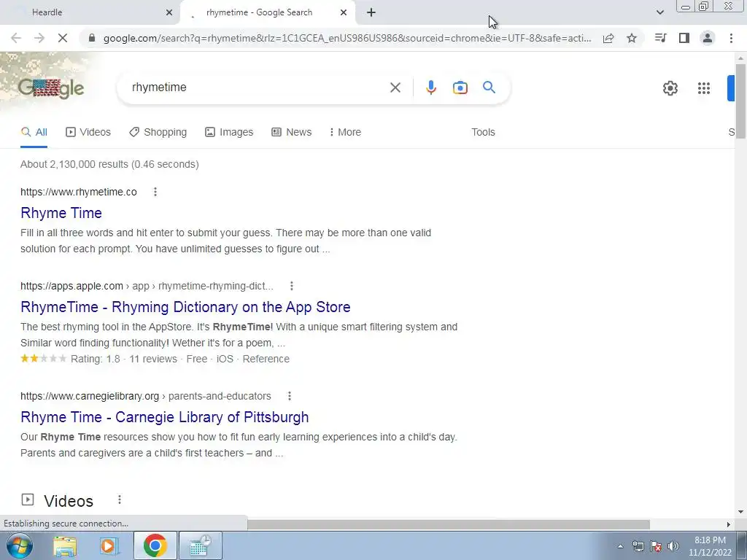Open Windows Start menu

pos(19,545)
